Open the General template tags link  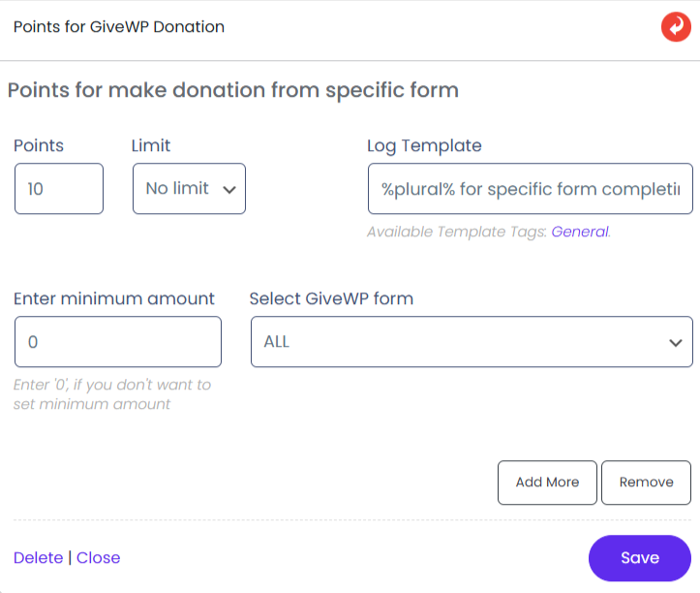[580, 232]
